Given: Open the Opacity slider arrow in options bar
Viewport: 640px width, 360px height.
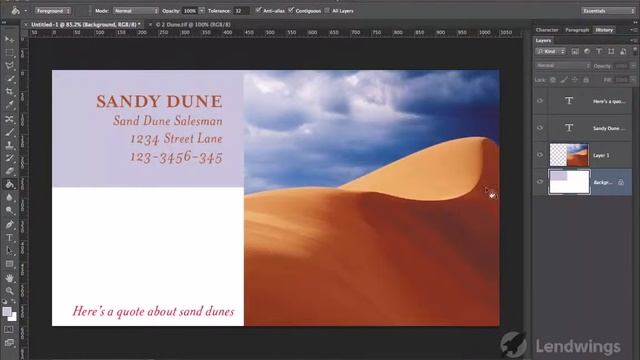Looking at the screenshot, I should pyautogui.click(x=202, y=11).
